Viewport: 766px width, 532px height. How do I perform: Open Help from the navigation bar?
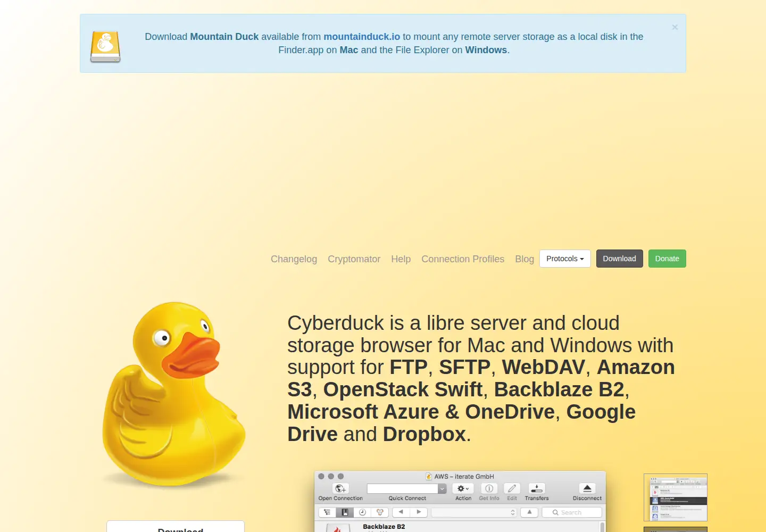pyautogui.click(x=401, y=259)
